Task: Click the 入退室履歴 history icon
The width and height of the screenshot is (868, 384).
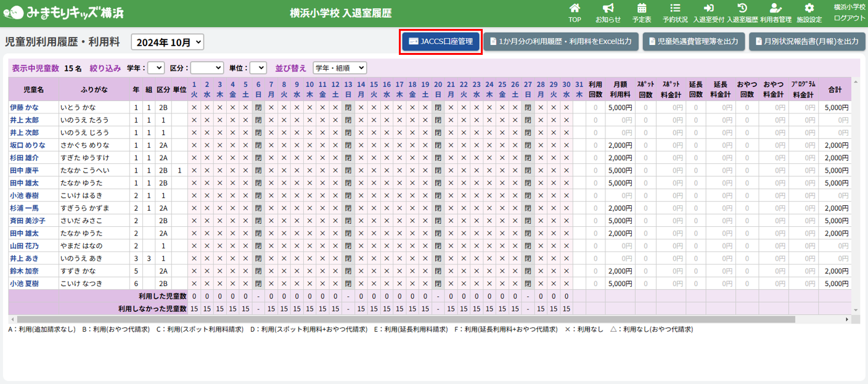Action: (742, 9)
